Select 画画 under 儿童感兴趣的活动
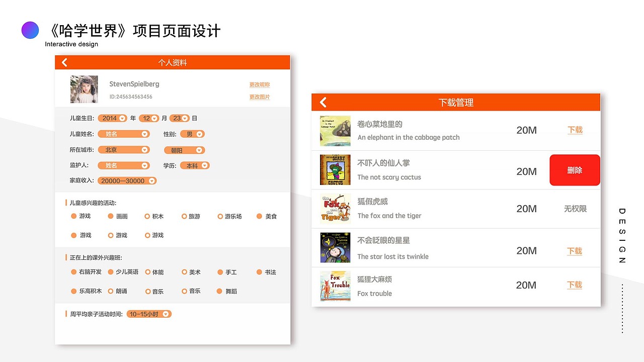The width and height of the screenshot is (644, 362). [x=112, y=216]
